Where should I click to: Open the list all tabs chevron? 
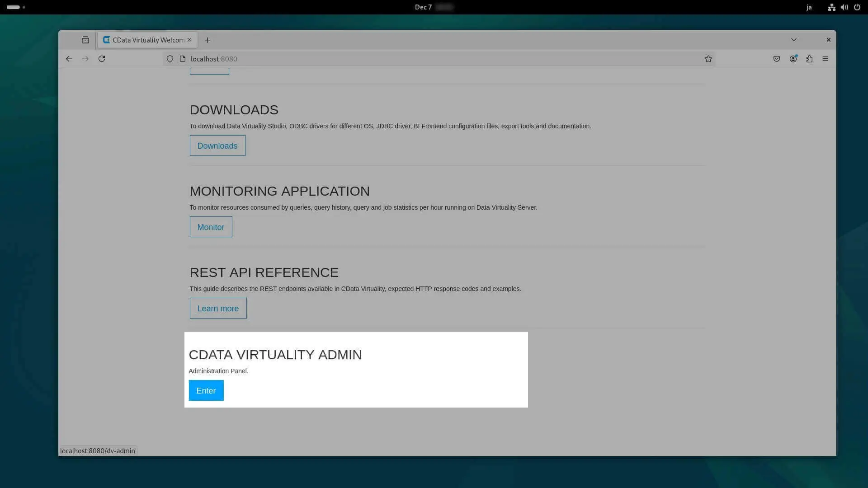[x=793, y=40]
